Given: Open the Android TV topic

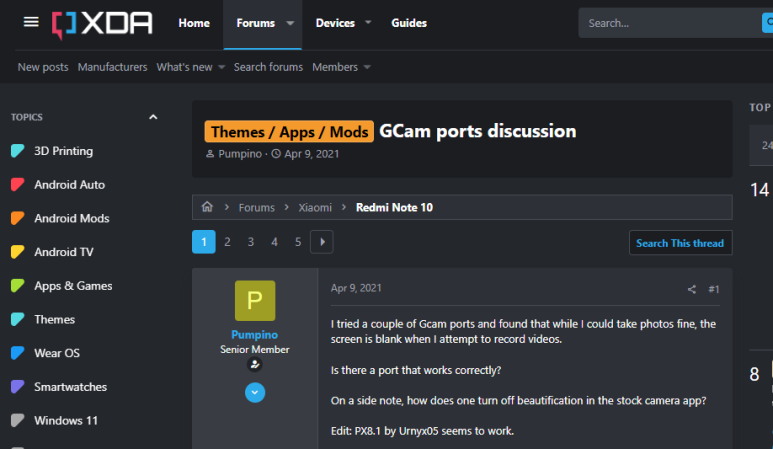Looking at the screenshot, I should tap(64, 252).
